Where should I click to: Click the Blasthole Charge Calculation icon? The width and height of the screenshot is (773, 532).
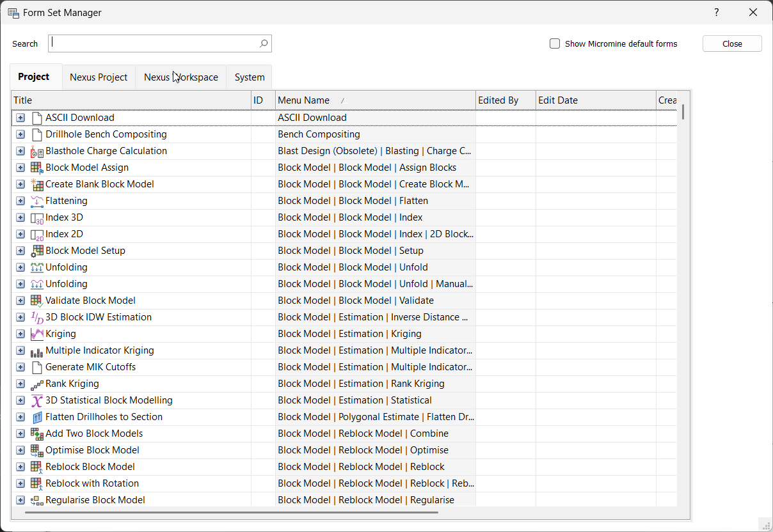[37, 151]
